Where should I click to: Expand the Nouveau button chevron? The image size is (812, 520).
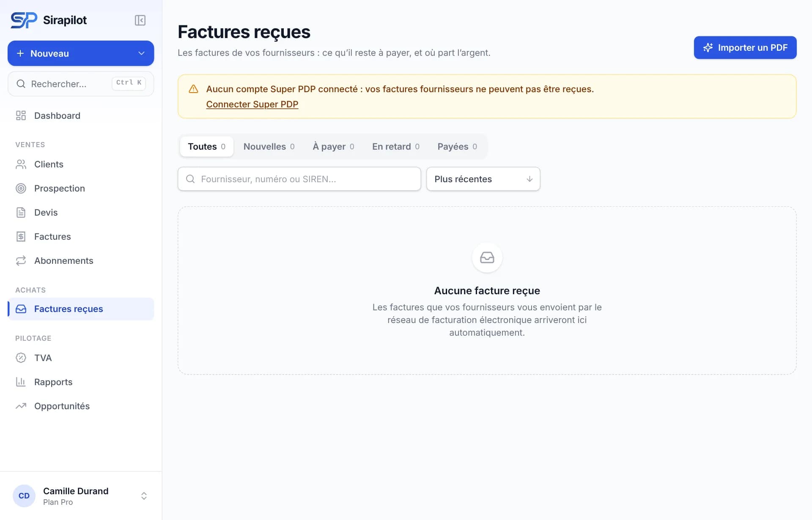(x=141, y=53)
